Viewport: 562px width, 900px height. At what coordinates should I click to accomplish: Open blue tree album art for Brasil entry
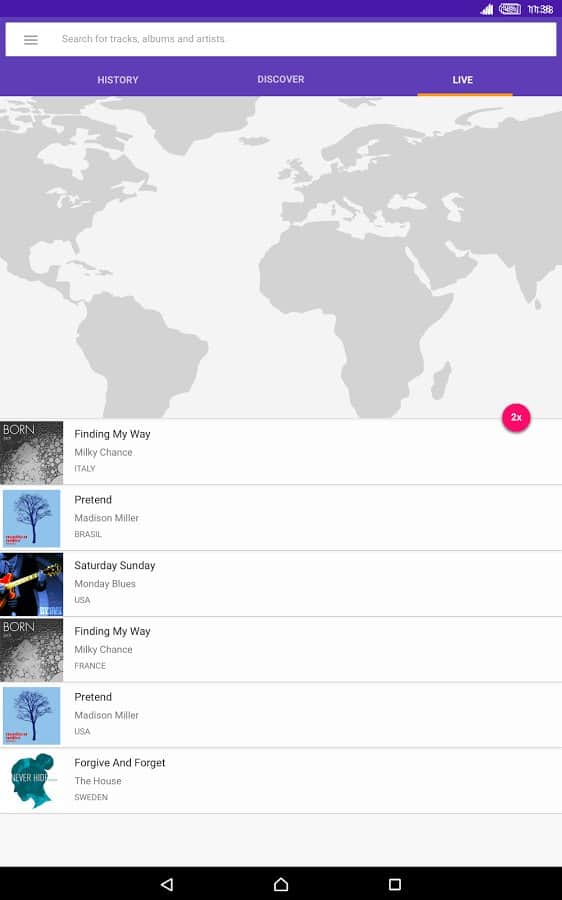(32, 518)
